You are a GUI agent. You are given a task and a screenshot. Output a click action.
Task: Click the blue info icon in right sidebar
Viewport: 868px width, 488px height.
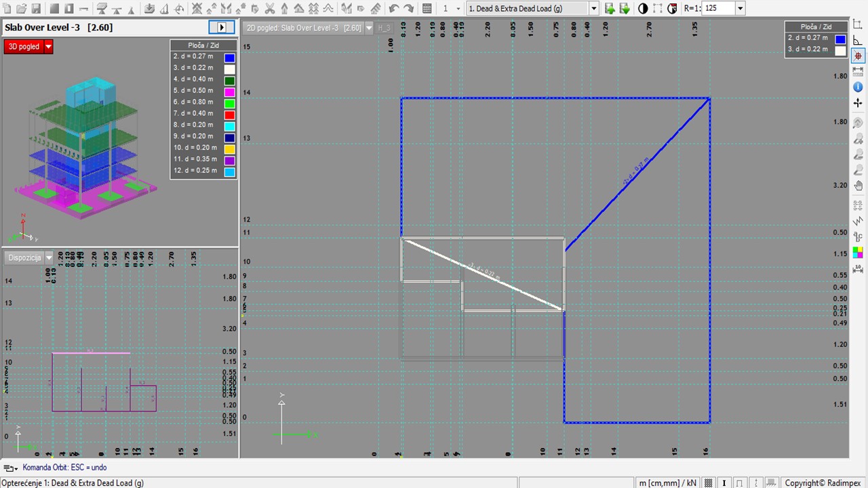(858, 87)
